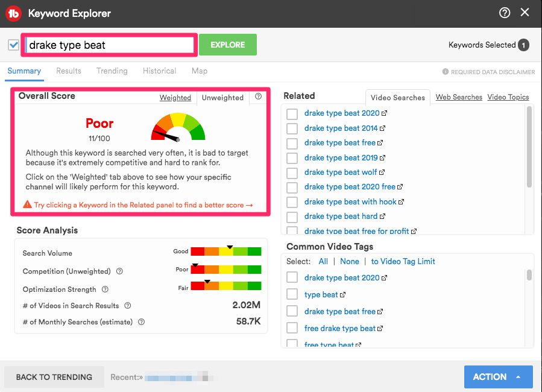The height and width of the screenshot is (392, 542).
Task: Click help icon beside Unweighted tab
Action: point(258,96)
